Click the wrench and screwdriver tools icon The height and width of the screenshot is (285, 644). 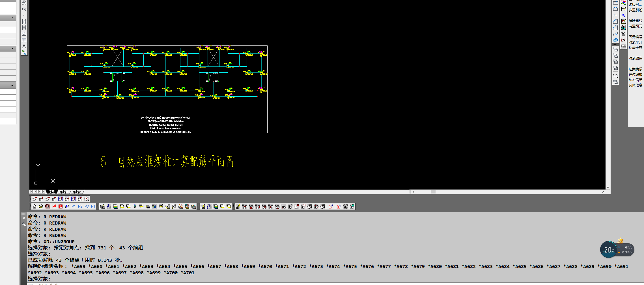[x=623, y=28]
